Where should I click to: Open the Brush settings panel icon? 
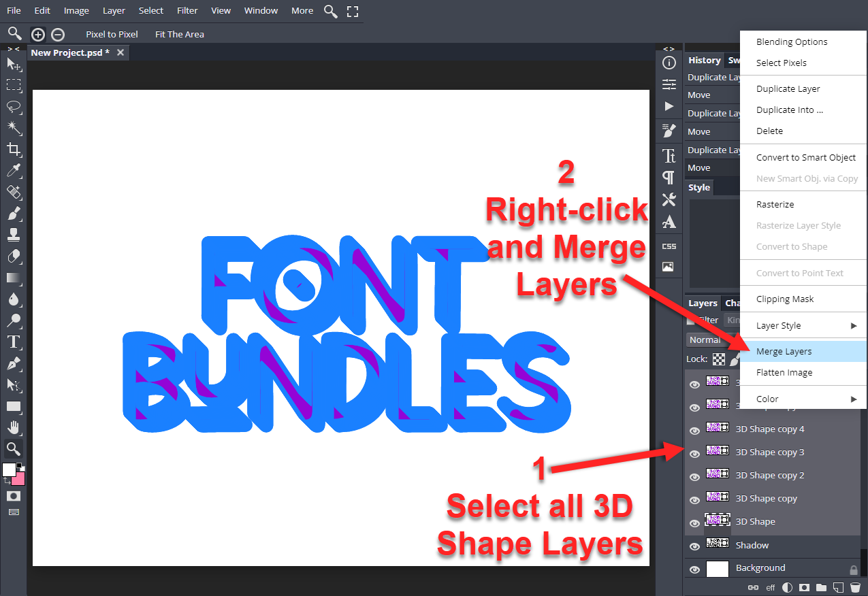669,130
